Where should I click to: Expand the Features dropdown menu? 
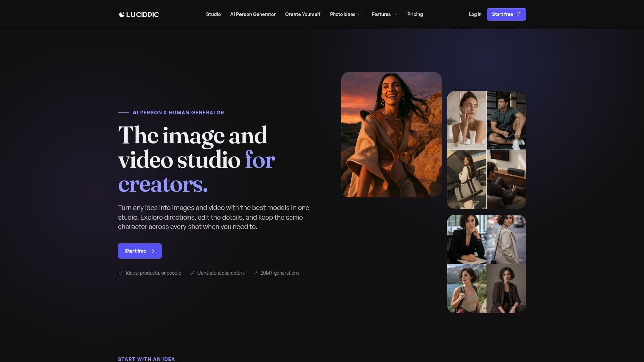coord(384,14)
